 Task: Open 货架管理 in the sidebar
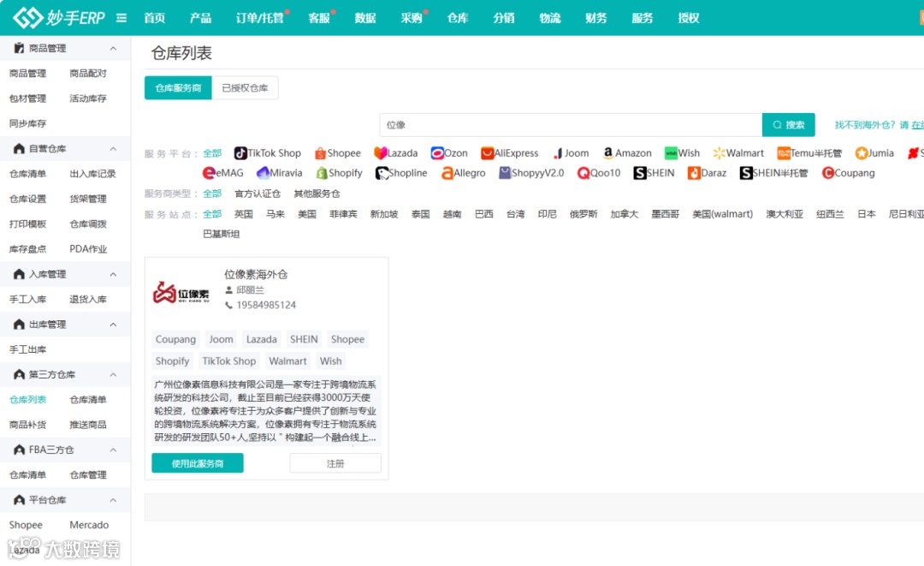coord(88,199)
